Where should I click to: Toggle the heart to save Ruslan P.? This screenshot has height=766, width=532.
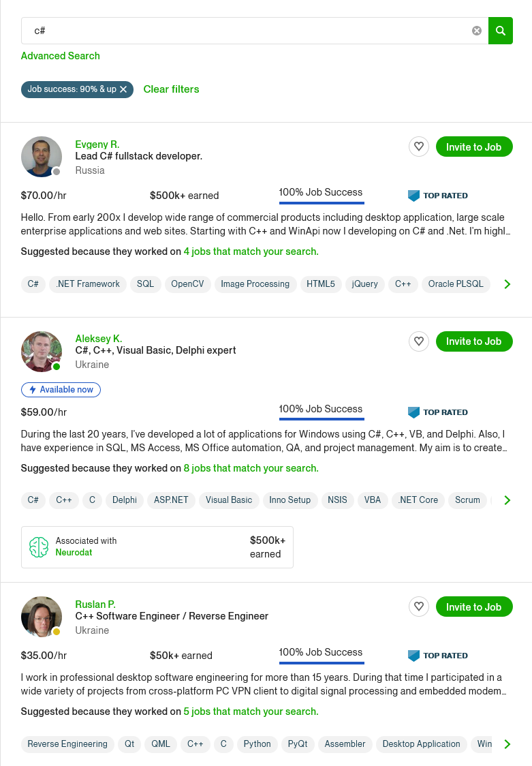coord(419,607)
